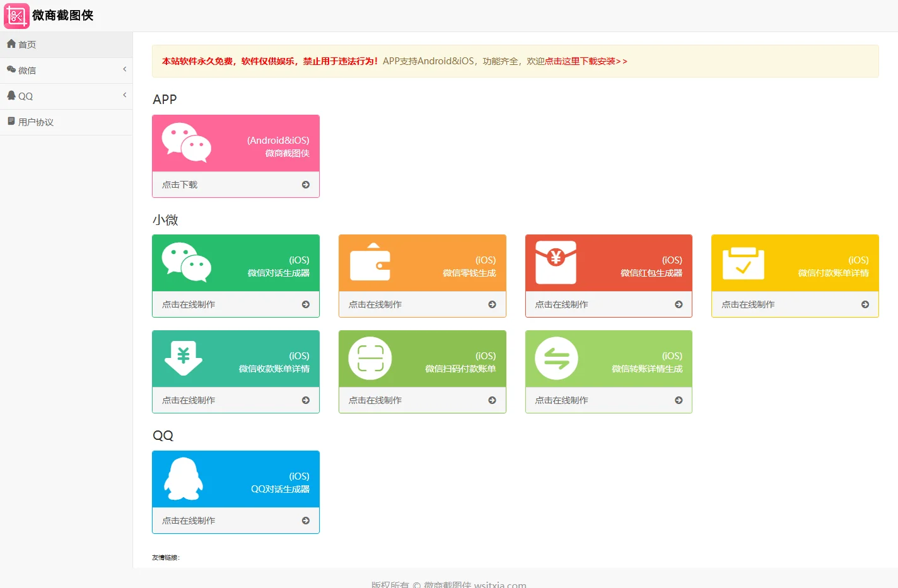This screenshot has width=898, height=588.
Task: Go to 首页 in the sidebar
Action: tap(66, 45)
